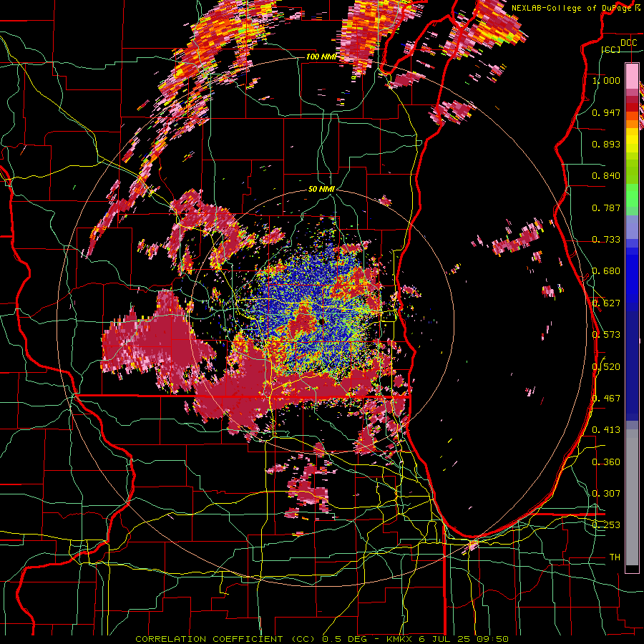This screenshot has width=644, height=644.
Task: Click the 0.627 legend value
Action: [x=606, y=303]
